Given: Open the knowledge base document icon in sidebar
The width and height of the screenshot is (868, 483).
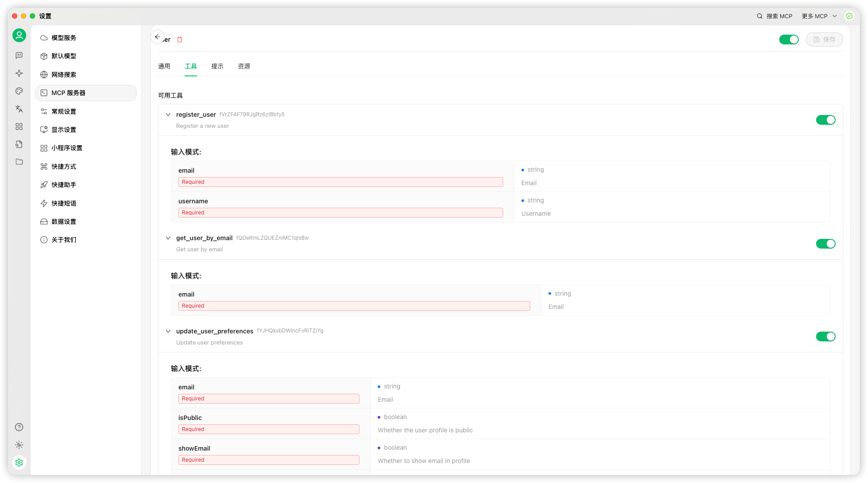Looking at the screenshot, I should coord(19,144).
